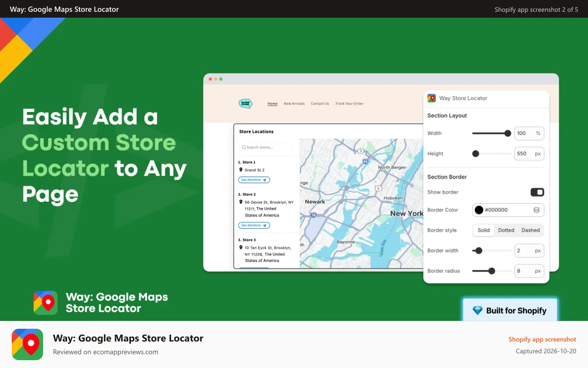This screenshot has width=588, height=368.
Task: Select the Dashed border style
Action: point(531,230)
